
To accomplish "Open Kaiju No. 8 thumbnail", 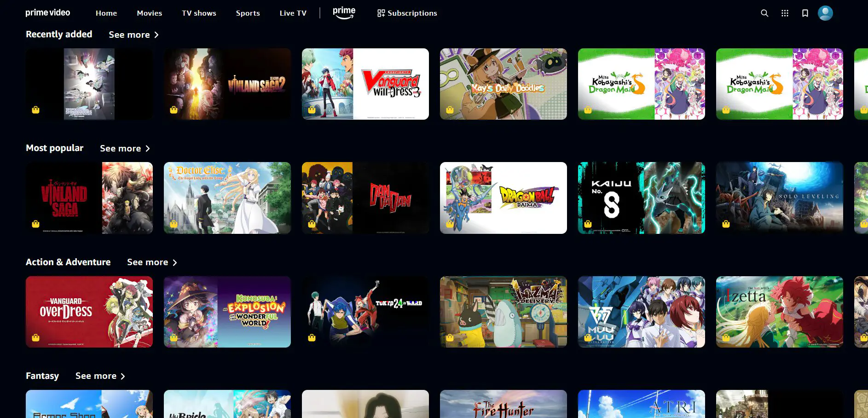I will pyautogui.click(x=642, y=198).
